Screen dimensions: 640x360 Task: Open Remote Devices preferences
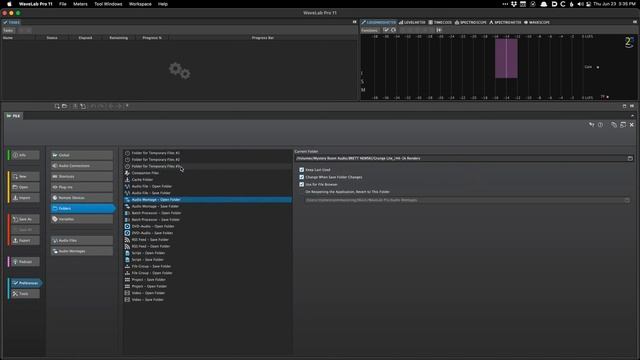82,198
